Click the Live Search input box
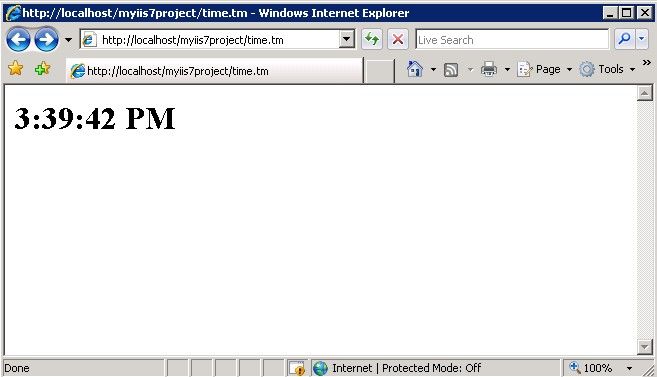Viewport: 657px width, 377px height. pos(512,40)
